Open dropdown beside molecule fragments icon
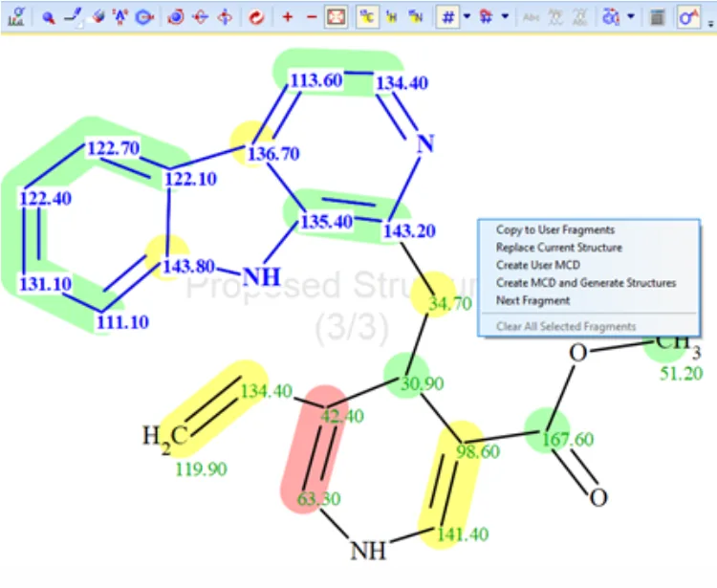Screen dimensions: 717x588 [x=631, y=17]
